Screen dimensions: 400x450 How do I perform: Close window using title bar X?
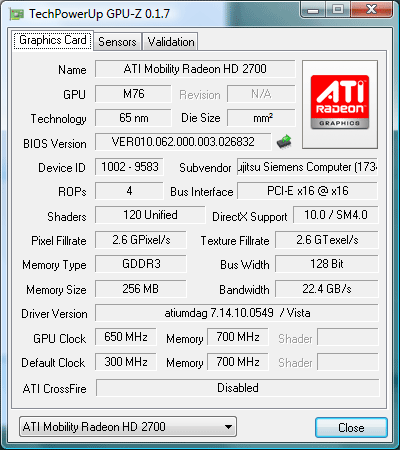pyautogui.click(x=371, y=9)
